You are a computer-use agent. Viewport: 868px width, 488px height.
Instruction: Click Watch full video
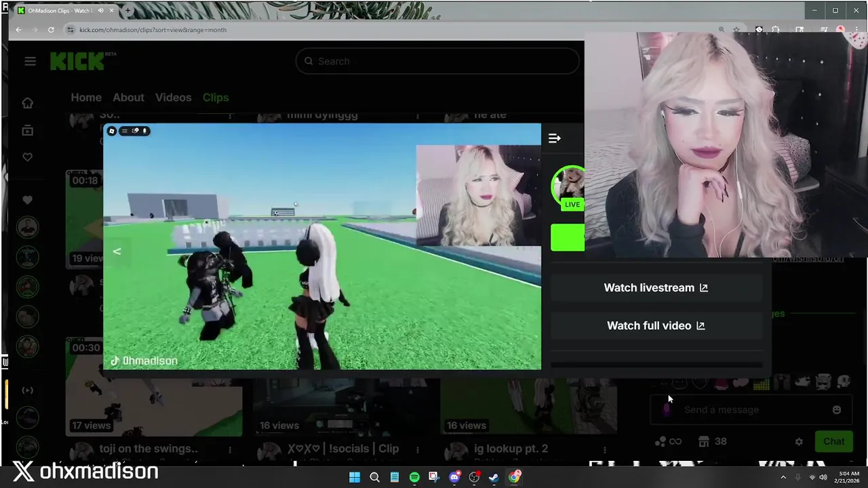pos(656,325)
